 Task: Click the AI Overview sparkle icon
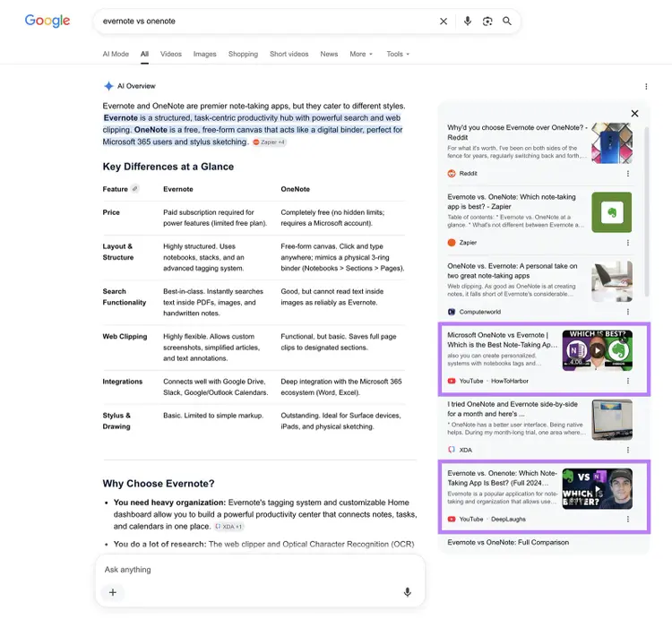point(108,86)
